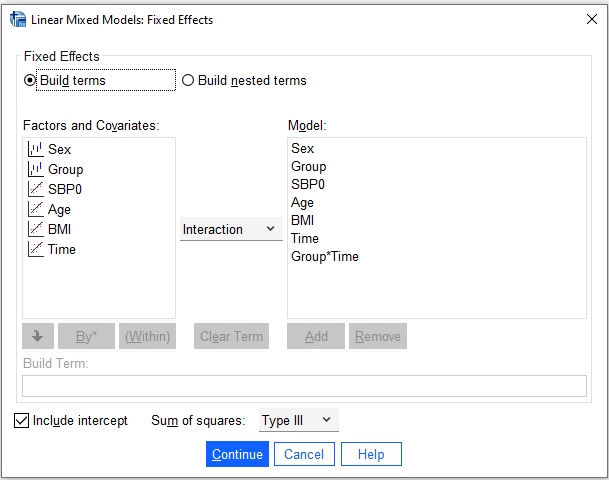Click the Age scale ruler icon

coord(36,209)
